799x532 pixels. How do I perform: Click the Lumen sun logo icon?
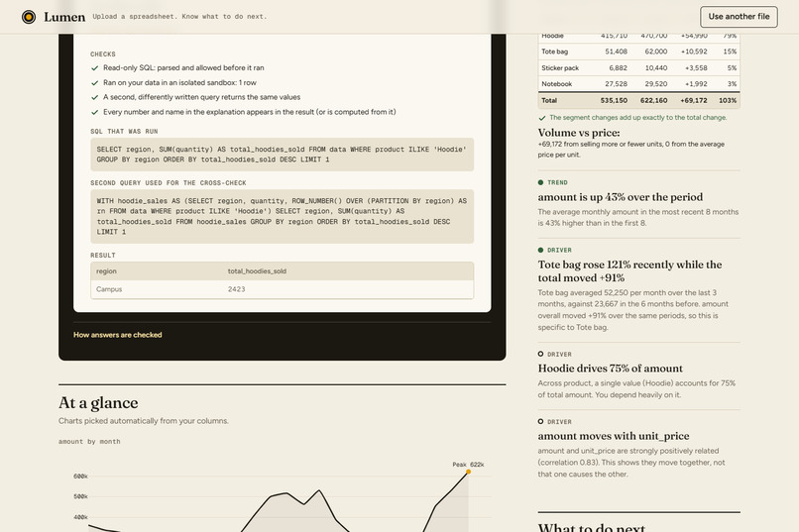coord(29,17)
